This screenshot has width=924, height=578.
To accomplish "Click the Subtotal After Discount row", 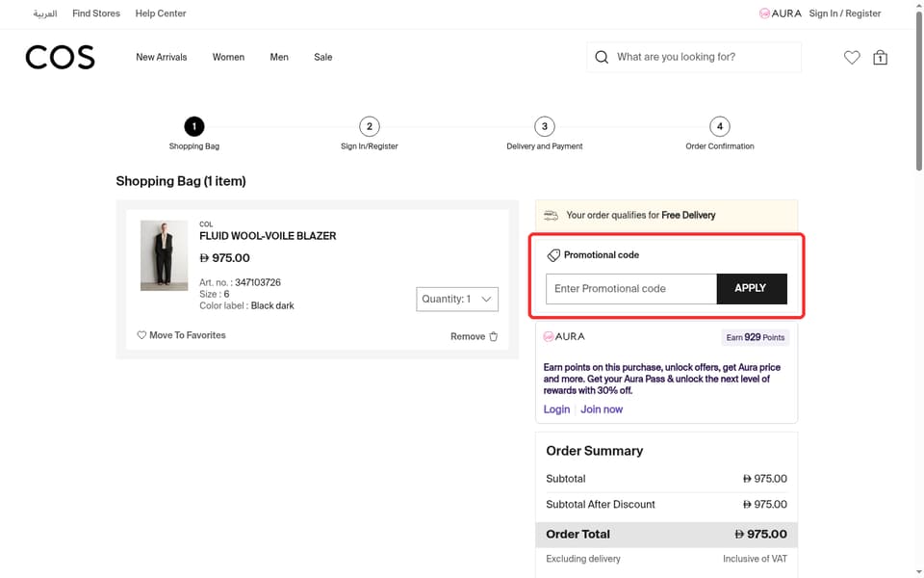I will (666, 505).
